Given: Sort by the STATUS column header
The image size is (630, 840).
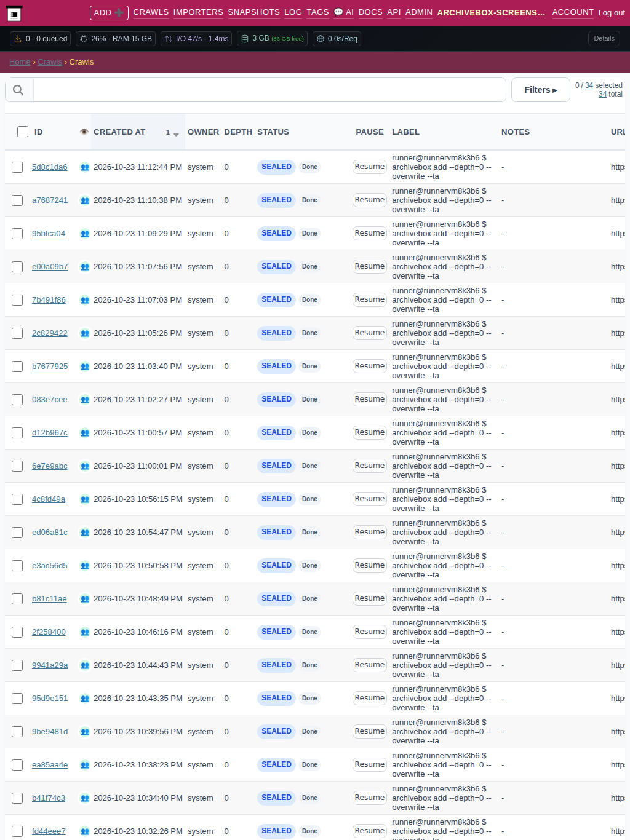Looking at the screenshot, I should 273,132.
